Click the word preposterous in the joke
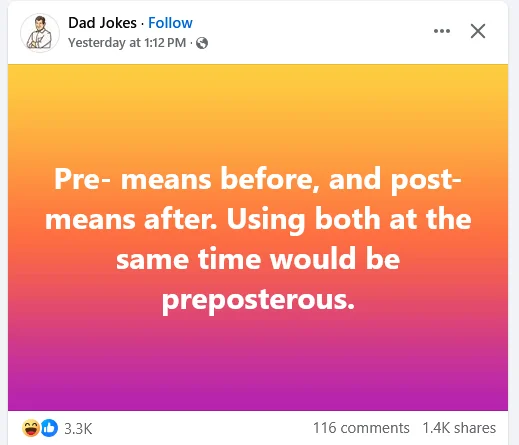 (258, 300)
